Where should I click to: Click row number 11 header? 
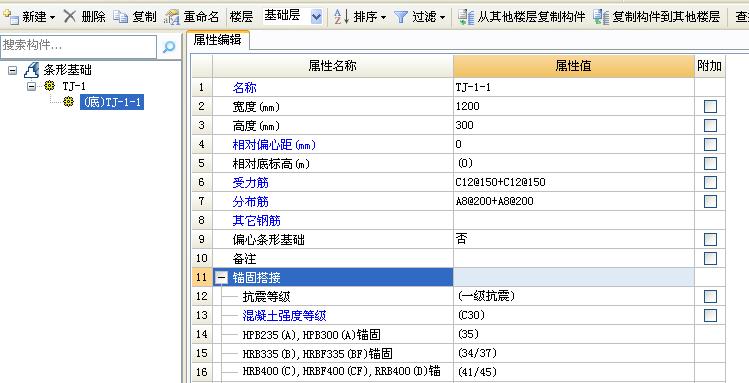point(202,277)
